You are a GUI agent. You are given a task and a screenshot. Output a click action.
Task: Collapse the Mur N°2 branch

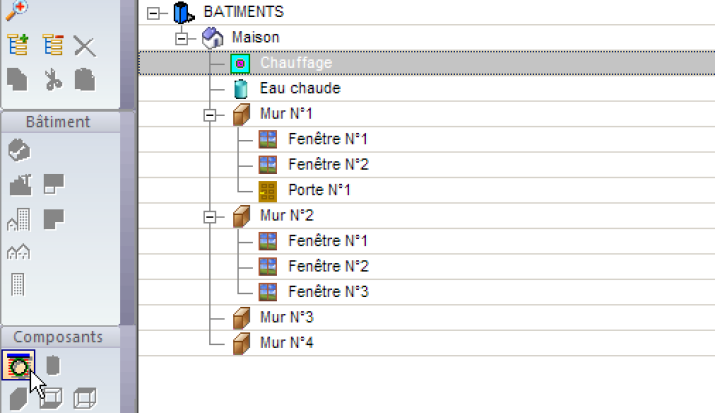(x=210, y=217)
